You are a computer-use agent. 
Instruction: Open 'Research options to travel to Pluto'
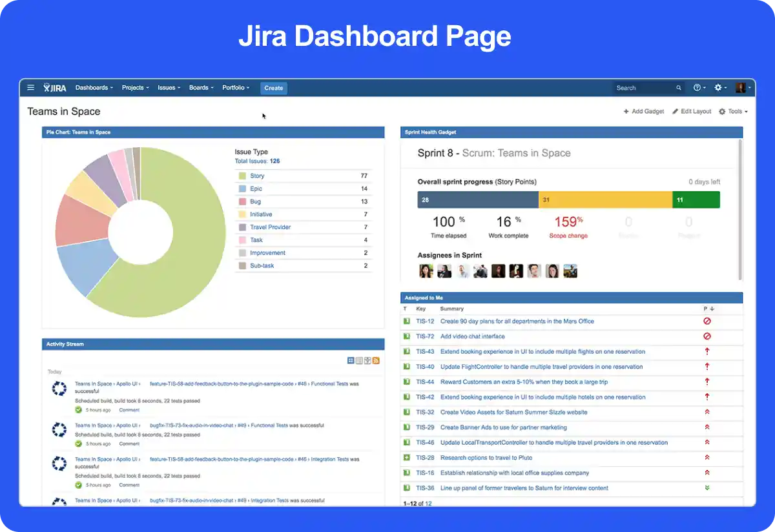point(486,458)
